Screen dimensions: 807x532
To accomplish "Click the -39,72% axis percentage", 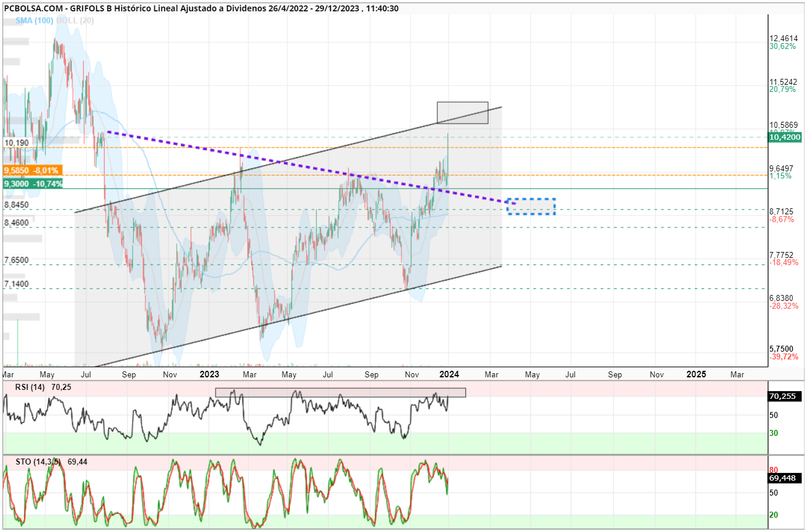I will click(x=784, y=356).
